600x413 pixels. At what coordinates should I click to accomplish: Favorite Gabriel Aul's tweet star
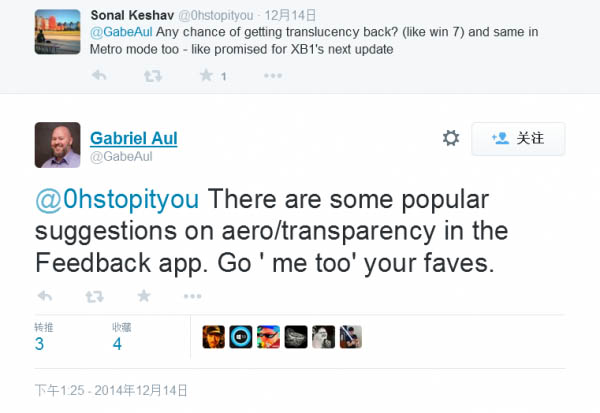[144, 296]
